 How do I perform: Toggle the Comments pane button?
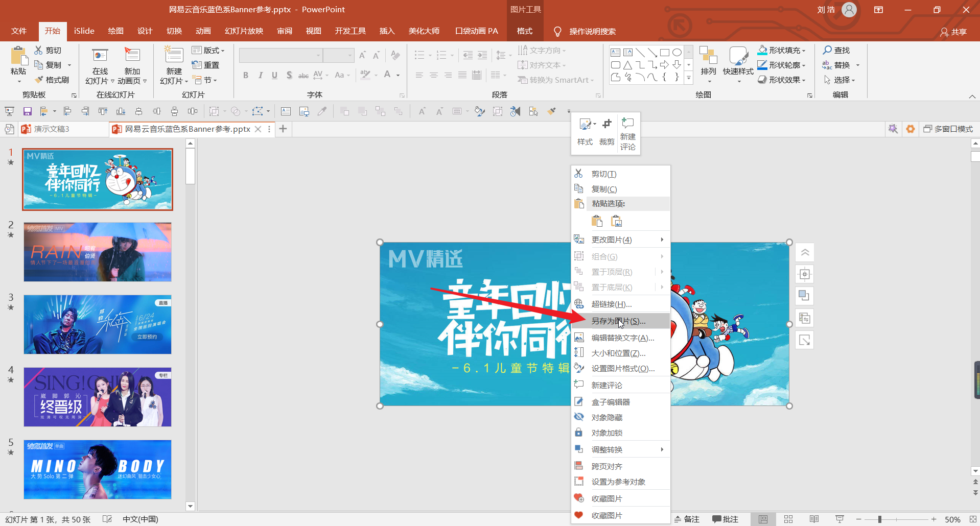point(725,519)
